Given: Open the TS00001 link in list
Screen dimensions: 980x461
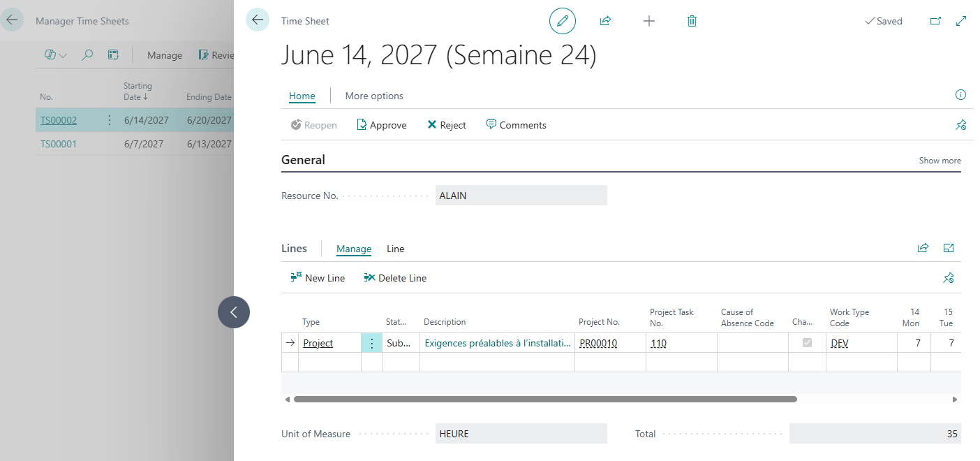Looking at the screenshot, I should pos(59,144).
